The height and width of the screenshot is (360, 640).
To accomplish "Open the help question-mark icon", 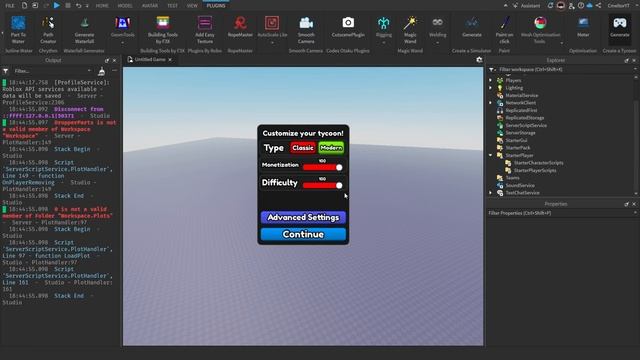I will (x=580, y=6).
